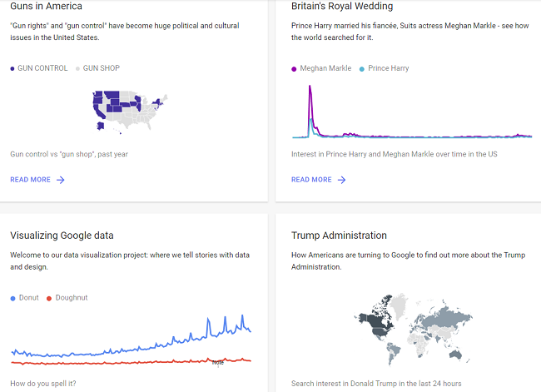Image resolution: width=541 pixels, height=392 pixels.
Task: Click caption 'Gun control vs "gun shop", past year'
Action: 69,154
